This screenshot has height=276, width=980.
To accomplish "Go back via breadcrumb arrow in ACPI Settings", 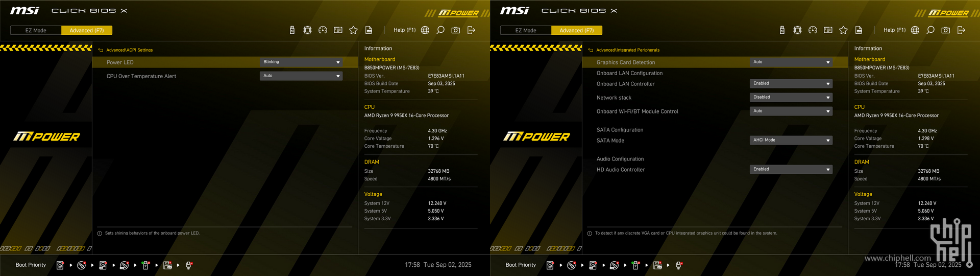I will click(x=101, y=50).
